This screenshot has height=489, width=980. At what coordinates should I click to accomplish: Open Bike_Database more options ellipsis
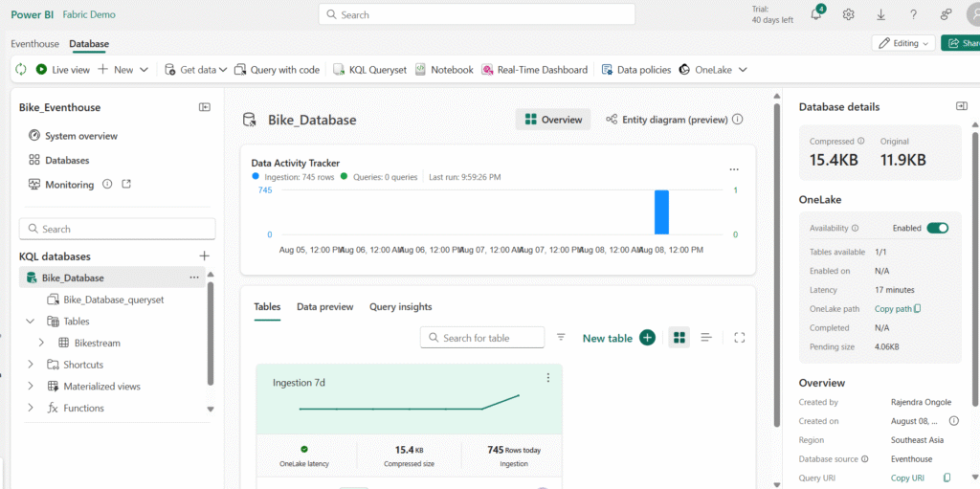(x=194, y=277)
